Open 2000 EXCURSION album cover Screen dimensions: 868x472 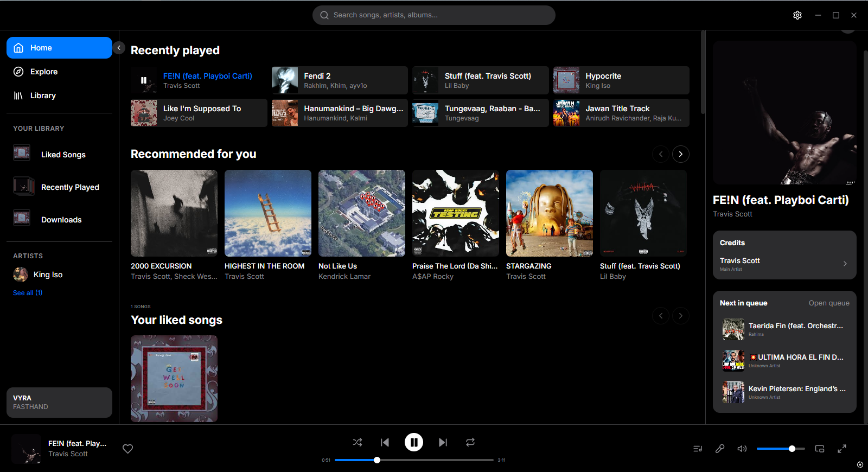tap(174, 213)
